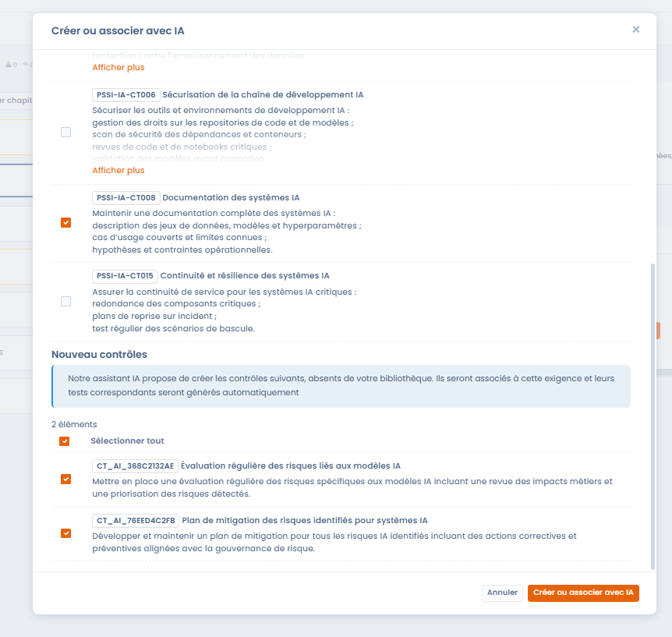Click the CT_AI_368C2132AE identifier tag
672x637 pixels.
pos(136,466)
